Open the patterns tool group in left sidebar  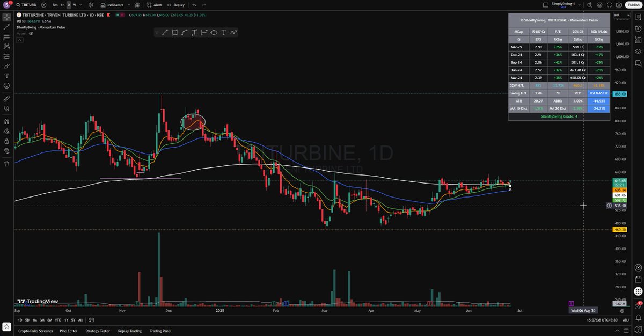[x=6, y=46]
